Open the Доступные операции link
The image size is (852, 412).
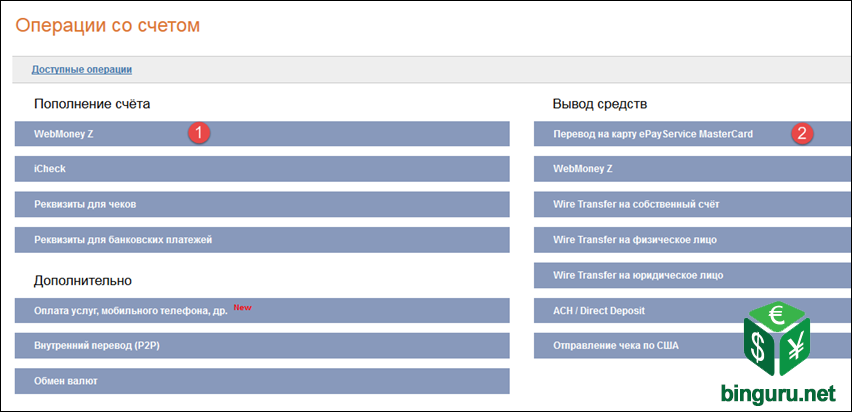point(82,70)
